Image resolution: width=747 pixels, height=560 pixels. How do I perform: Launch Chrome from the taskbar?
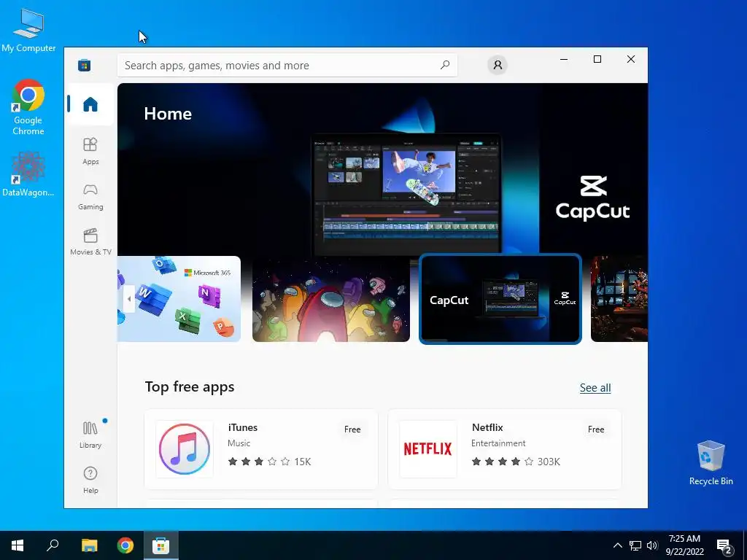(125, 545)
